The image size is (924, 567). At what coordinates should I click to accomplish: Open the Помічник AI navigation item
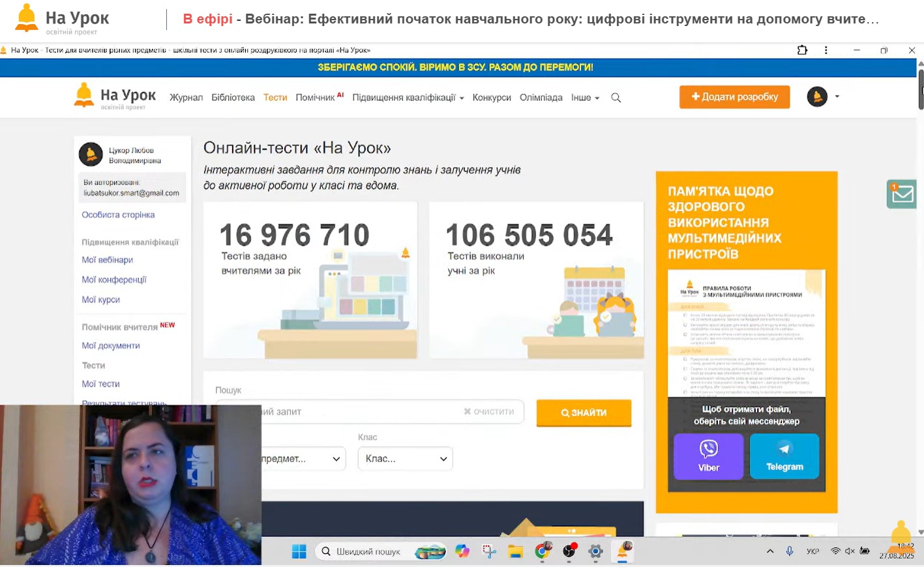pos(320,97)
